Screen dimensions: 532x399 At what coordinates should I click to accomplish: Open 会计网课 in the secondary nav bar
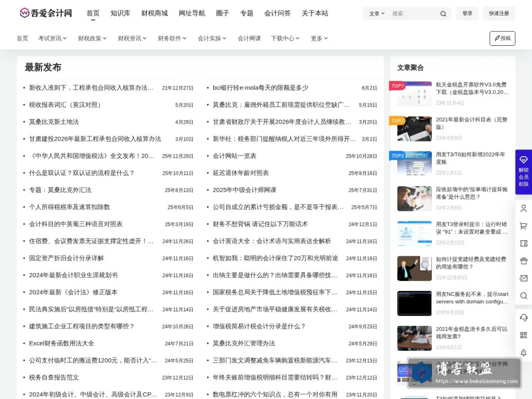249,39
